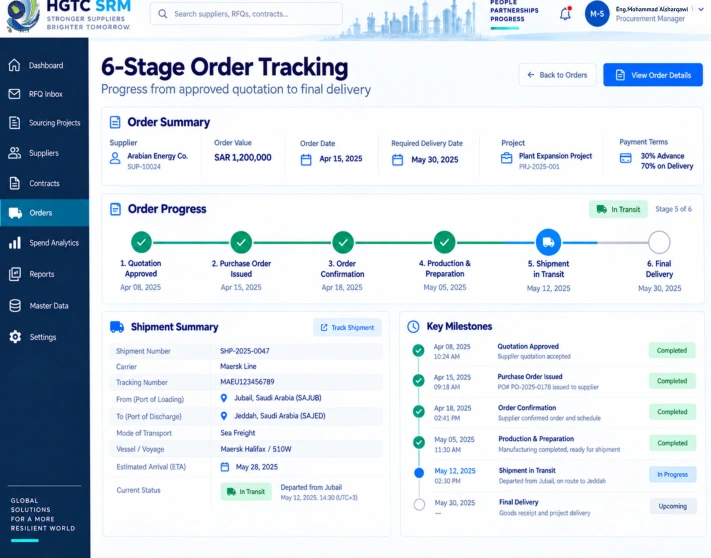Click the location pin beside Jeddah, Saudi Arabia
The image size is (711, 558).
(224, 416)
